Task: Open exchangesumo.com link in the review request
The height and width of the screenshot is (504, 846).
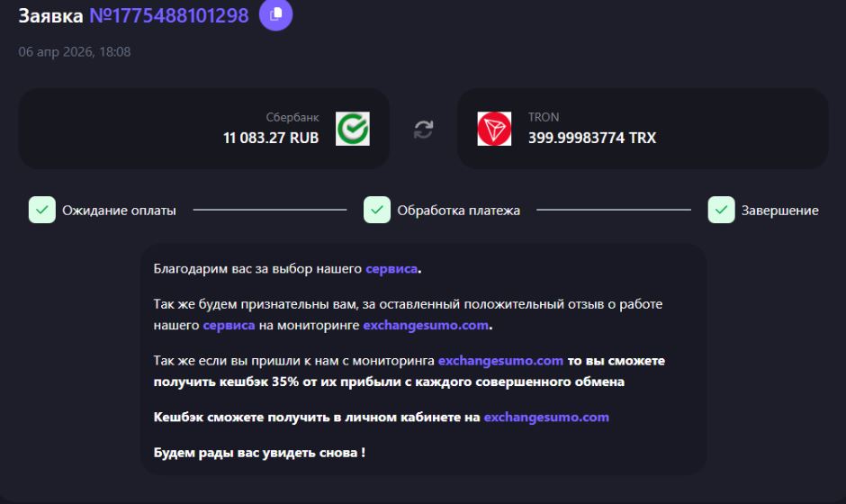Action: click(x=427, y=325)
